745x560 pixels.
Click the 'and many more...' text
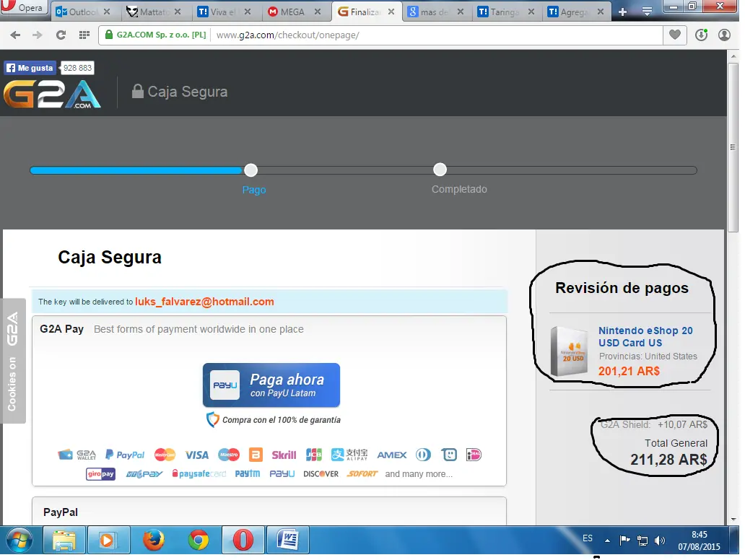419,474
